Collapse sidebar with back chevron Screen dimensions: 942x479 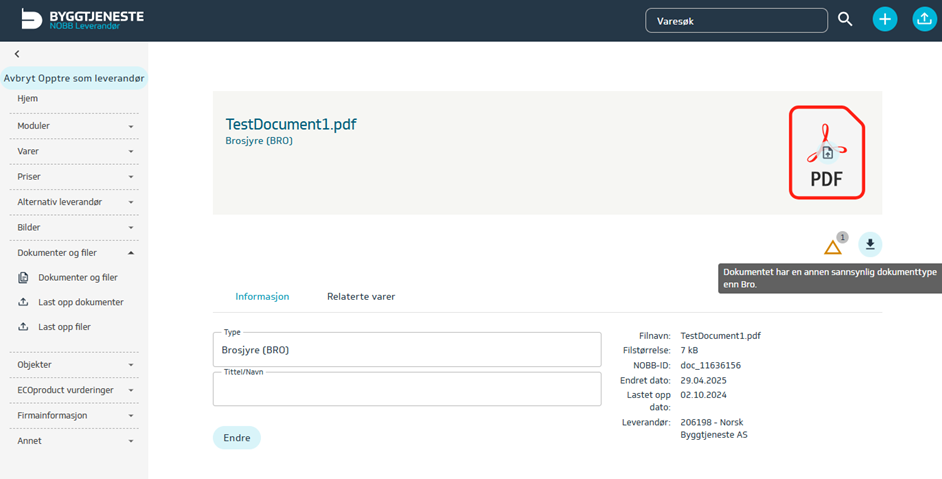click(x=17, y=54)
